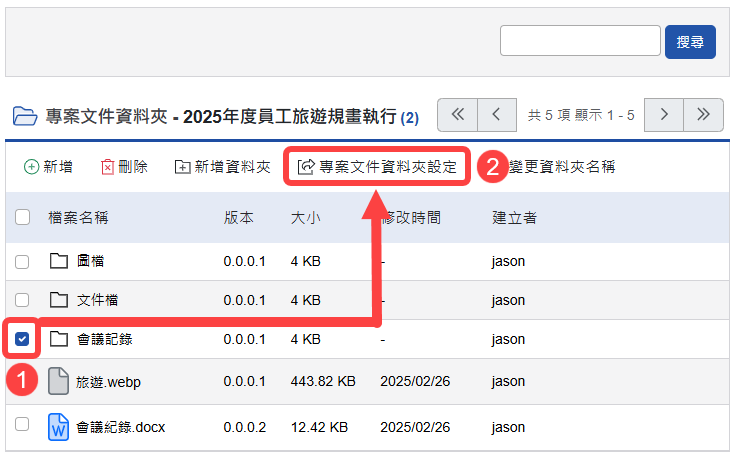Uncheck the 會議記錄 folder checkbox
The image size is (735, 456).
tap(23, 339)
